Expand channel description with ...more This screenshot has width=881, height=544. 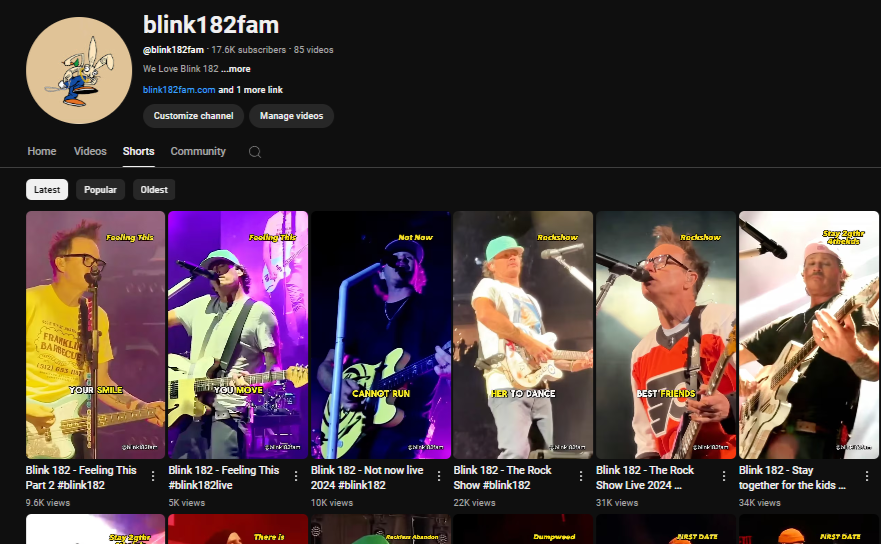pyautogui.click(x=236, y=69)
